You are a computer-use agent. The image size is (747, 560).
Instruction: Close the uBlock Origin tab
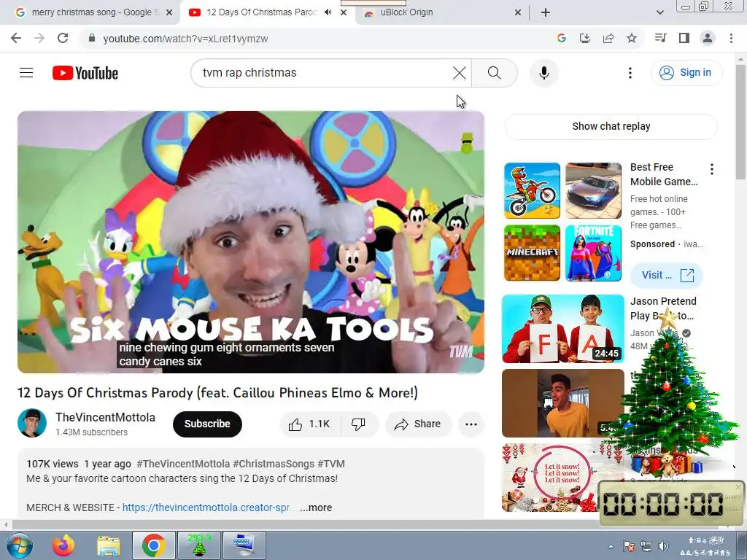[x=518, y=12]
